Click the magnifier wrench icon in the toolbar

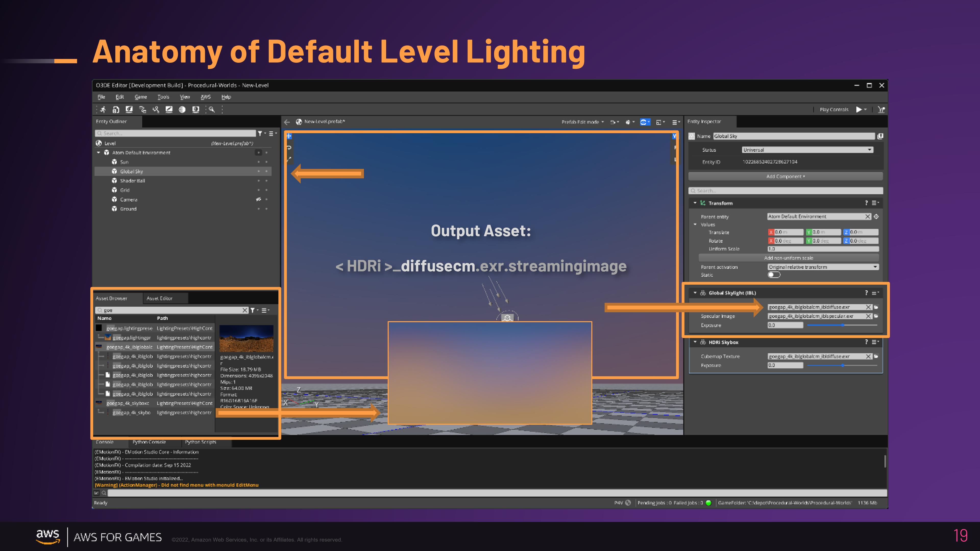[212, 109]
